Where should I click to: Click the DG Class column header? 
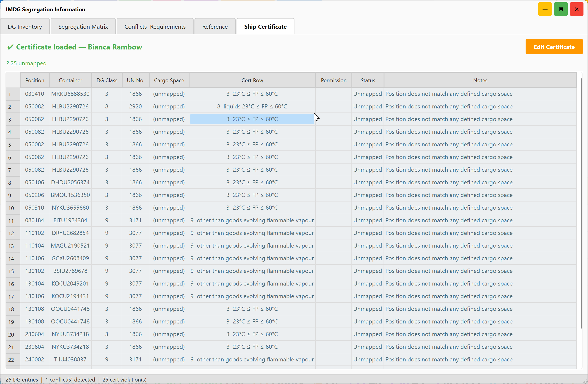pyautogui.click(x=107, y=80)
